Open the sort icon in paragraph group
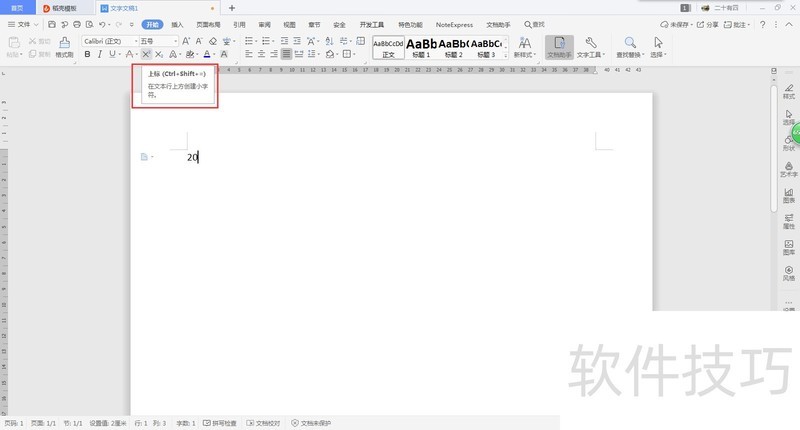Viewport: 800px width, 430px height. tap(329, 41)
